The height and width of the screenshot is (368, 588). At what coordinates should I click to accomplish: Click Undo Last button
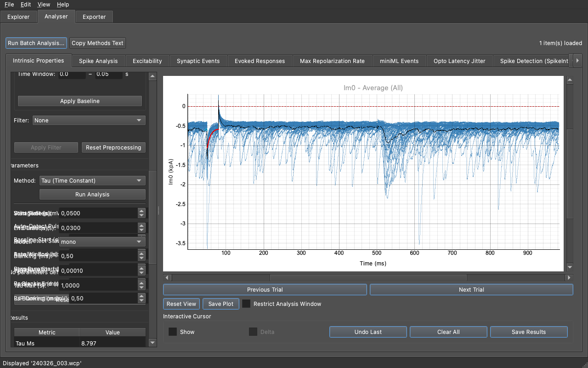pos(368,332)
